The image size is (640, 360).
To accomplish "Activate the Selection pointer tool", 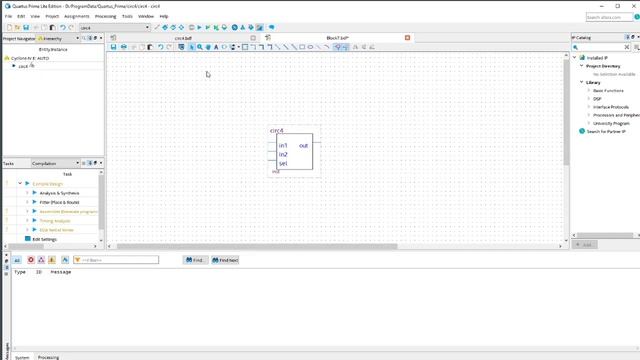I will click(x=191, y=47).
